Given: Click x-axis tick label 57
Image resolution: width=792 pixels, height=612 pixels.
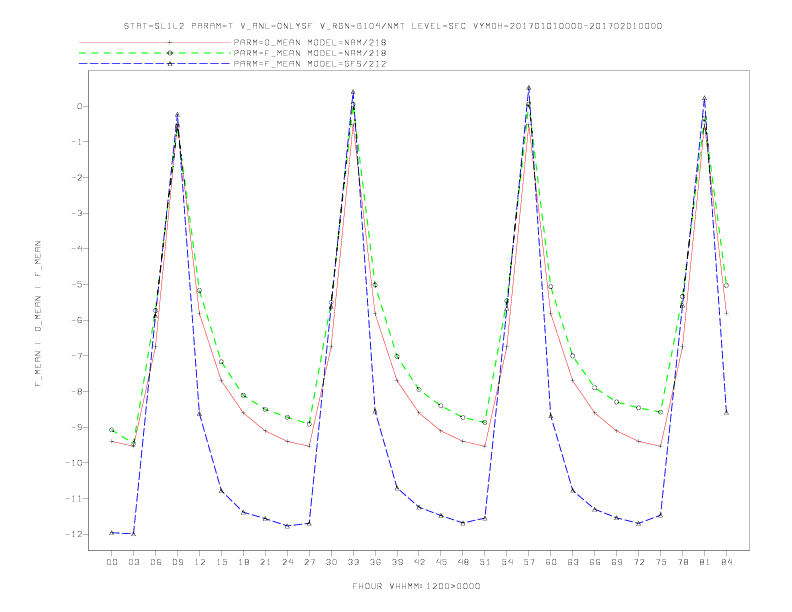Looking at the screenshot, I should pos(529,562).
